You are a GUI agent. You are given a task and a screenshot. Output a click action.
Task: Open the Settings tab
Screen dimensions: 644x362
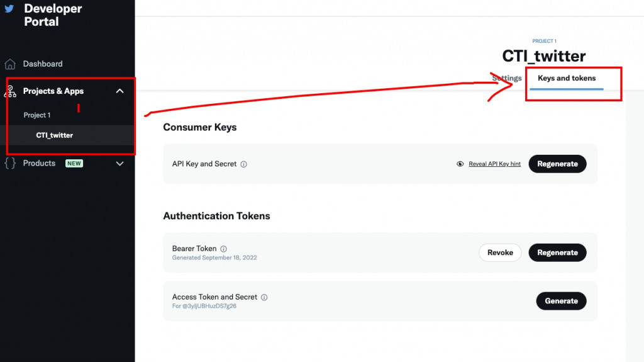point(507,79)
